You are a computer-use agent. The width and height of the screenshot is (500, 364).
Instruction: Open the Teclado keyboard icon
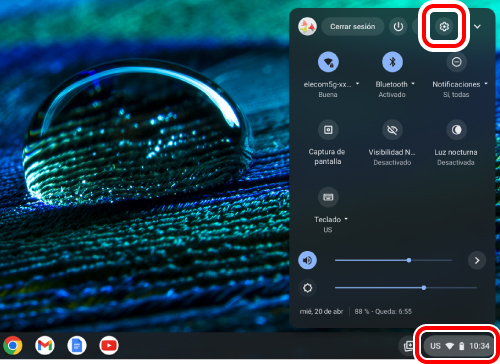pyautogui.click(x=328, y=197)
